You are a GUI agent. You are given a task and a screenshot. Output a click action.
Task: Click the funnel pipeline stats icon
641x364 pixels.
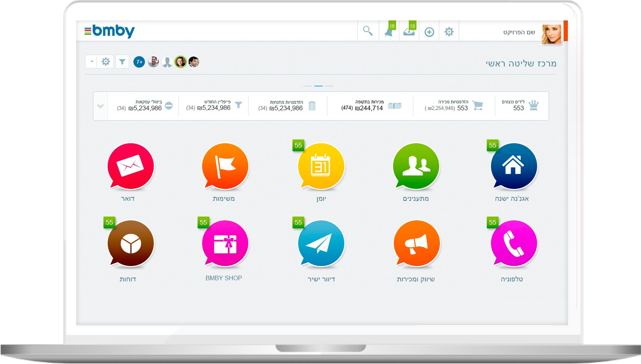(238, 105)
